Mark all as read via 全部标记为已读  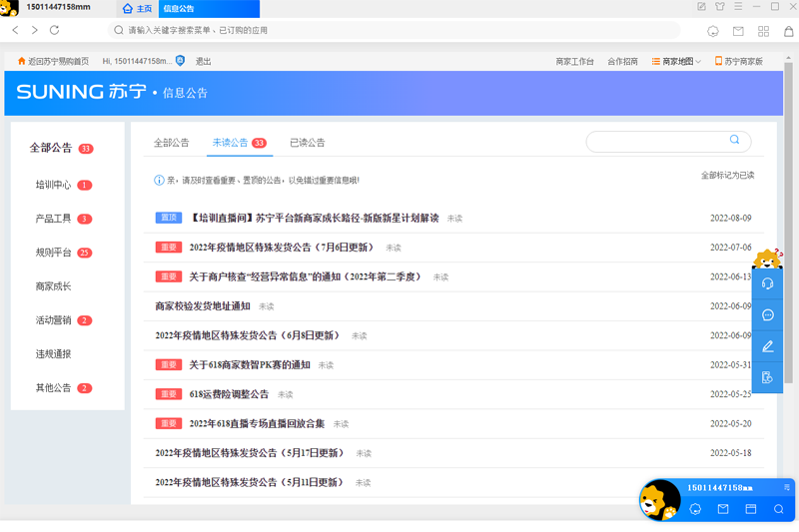728,175
